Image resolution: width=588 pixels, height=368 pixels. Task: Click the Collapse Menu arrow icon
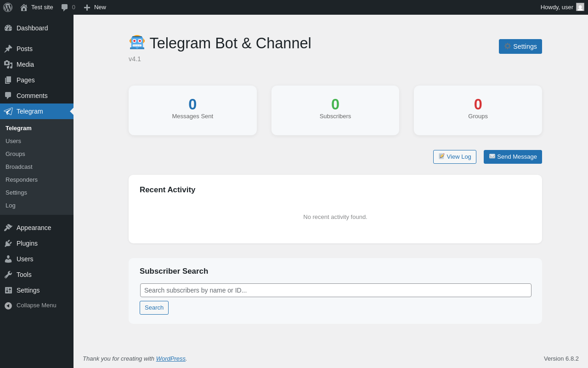(8, 305)
